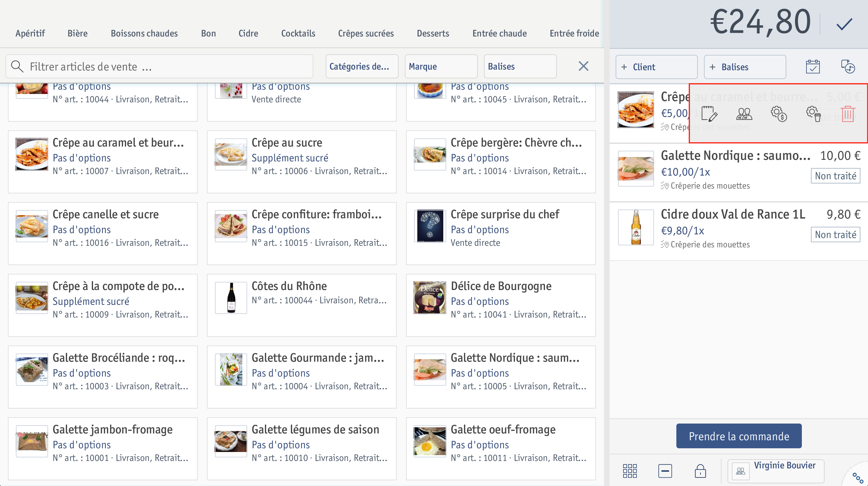Open the calendar schedule icon
This screenshot has height=486, width=868.
tap(813, 67)
